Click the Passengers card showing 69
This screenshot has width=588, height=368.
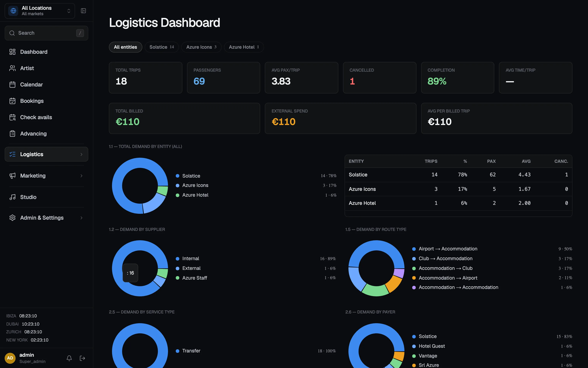(x=224, y=78)
